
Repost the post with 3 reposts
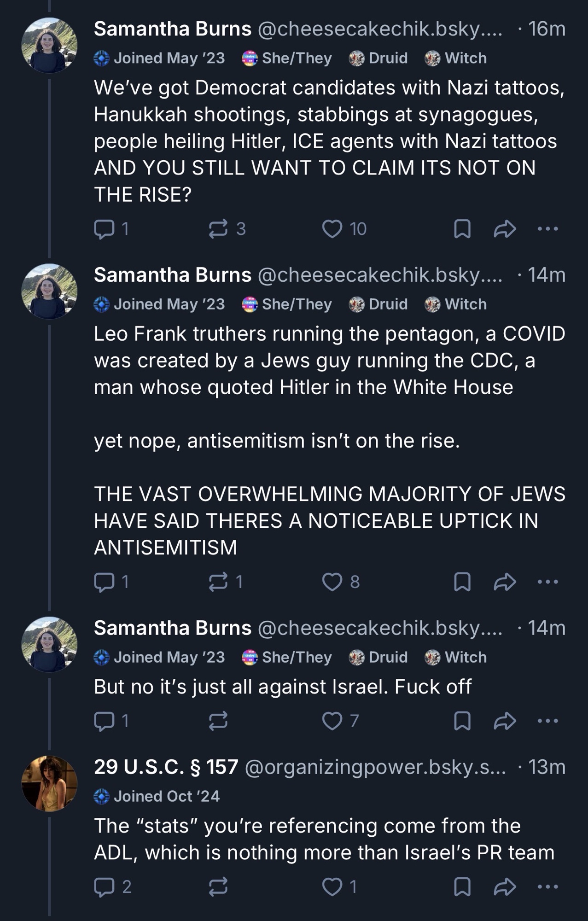click(218, 229)
